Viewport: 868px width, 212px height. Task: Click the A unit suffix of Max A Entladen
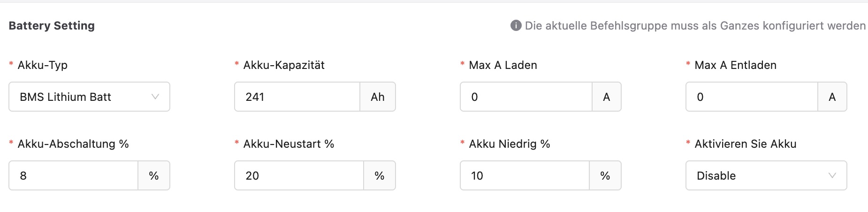(832, 97)
